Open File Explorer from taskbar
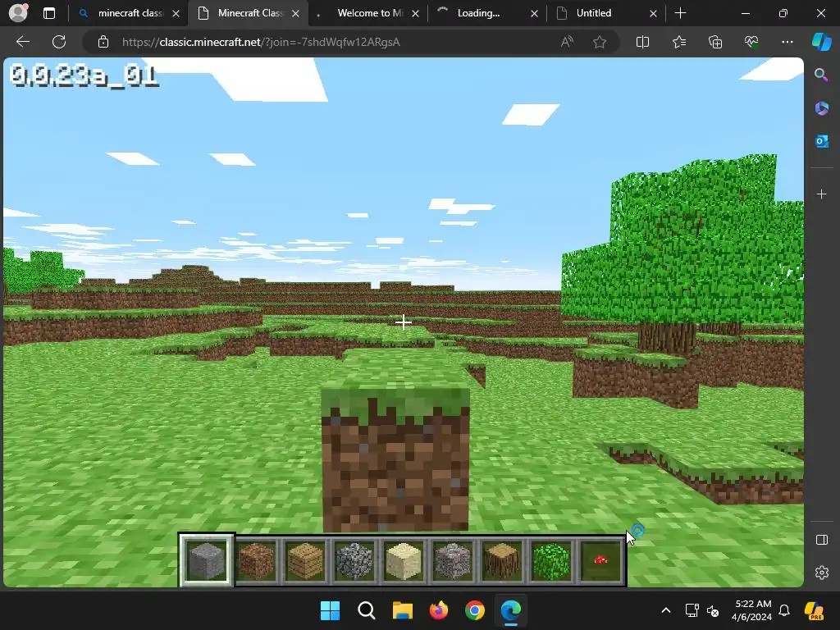This screenshot has width=840, height=630. click(402, 610)
